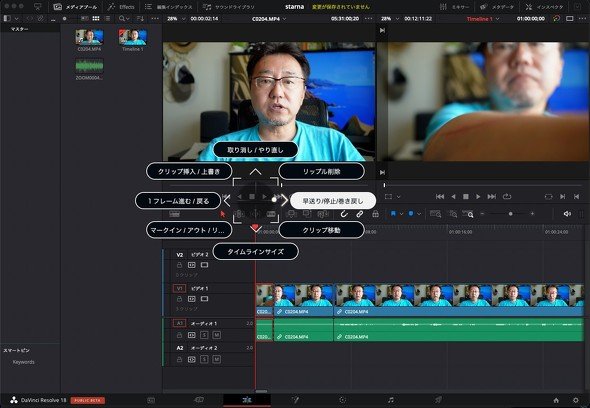Open source viewer 28% zoom dropdown
The image size is (590, 408).
176,18
